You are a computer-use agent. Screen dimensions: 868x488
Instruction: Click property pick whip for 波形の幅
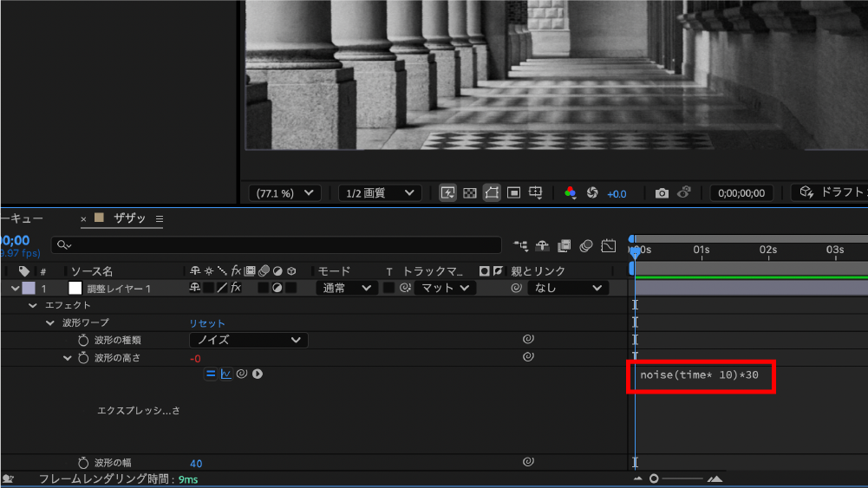click(x=528, y=461)
